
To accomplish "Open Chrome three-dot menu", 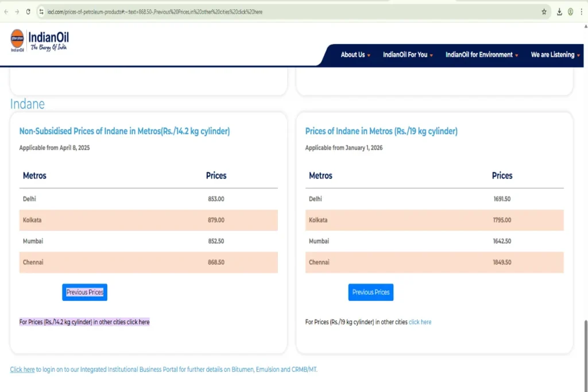I will 582,11.
